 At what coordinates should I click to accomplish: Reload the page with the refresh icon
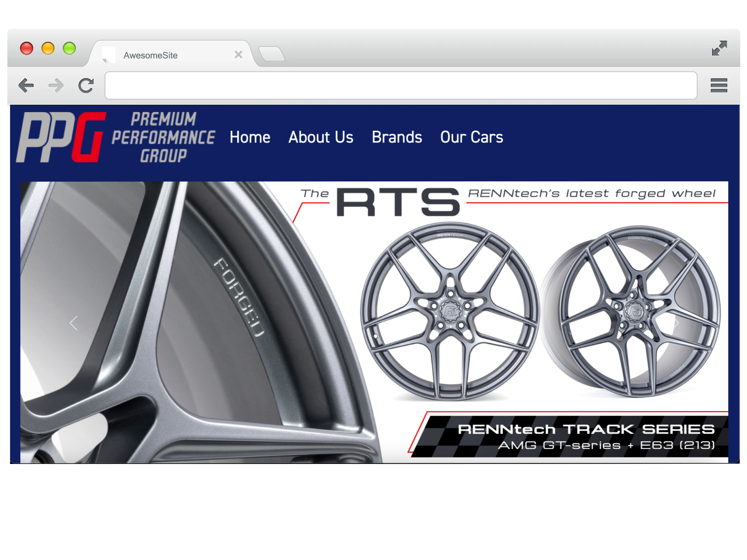pyautogui.click(x=86, y=85)
